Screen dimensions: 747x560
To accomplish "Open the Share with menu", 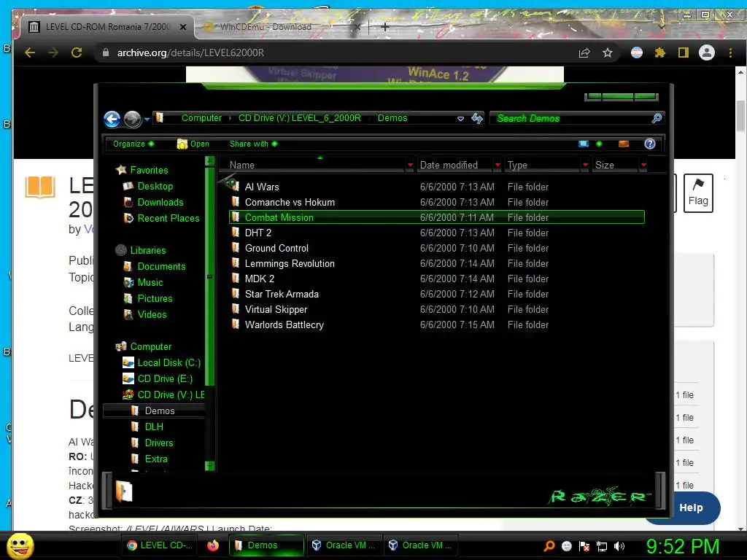I will coord(253,144).
